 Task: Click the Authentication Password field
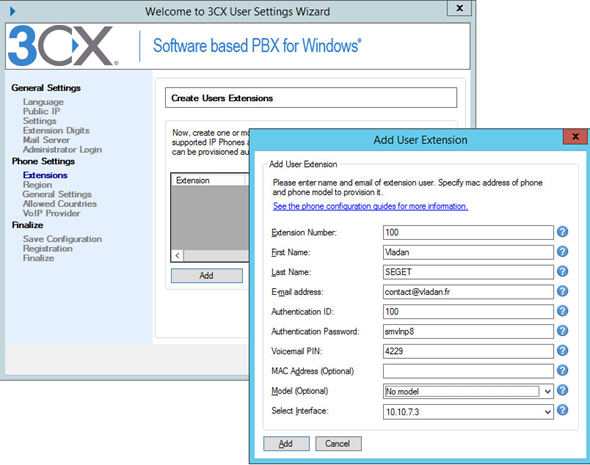coord(468,331)
